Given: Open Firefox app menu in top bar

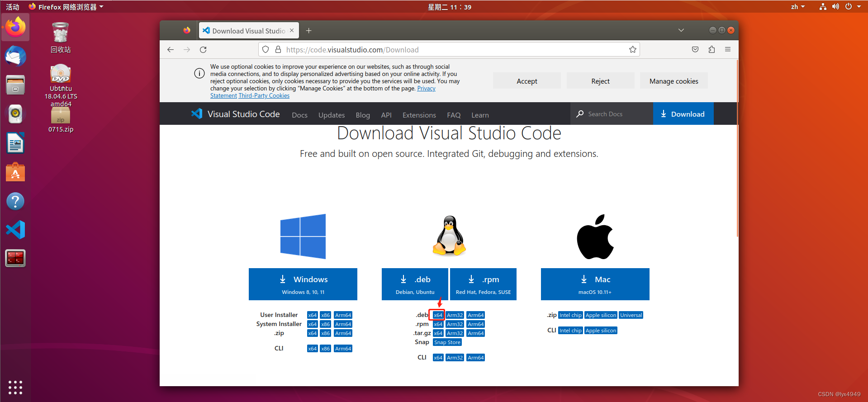Looking at the screenshot, I should [x=66, y=7].
